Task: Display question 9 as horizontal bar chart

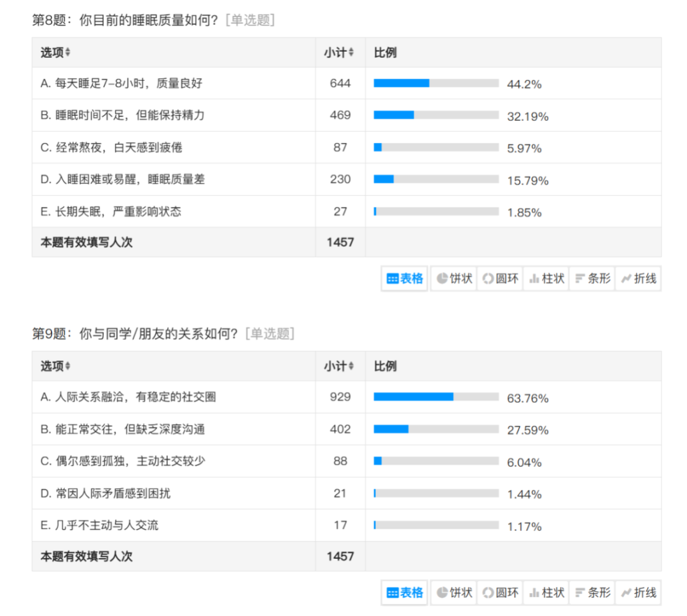Action: [592, 592]
